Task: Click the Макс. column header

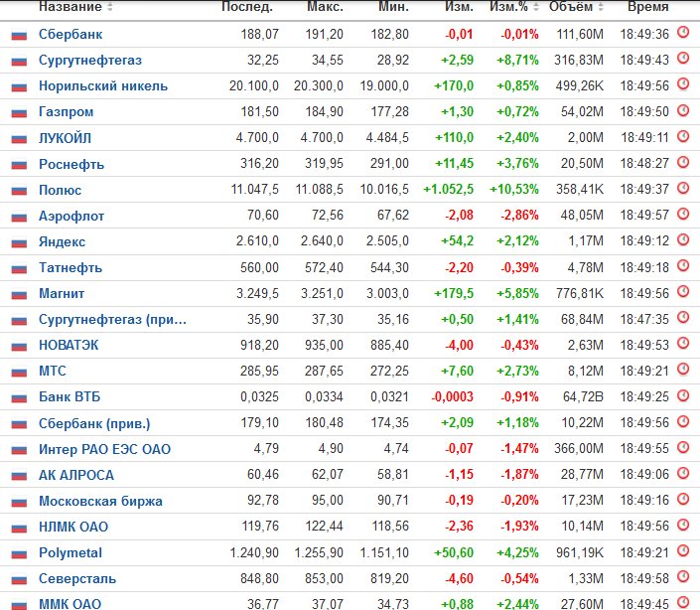Action: point(325,7)
